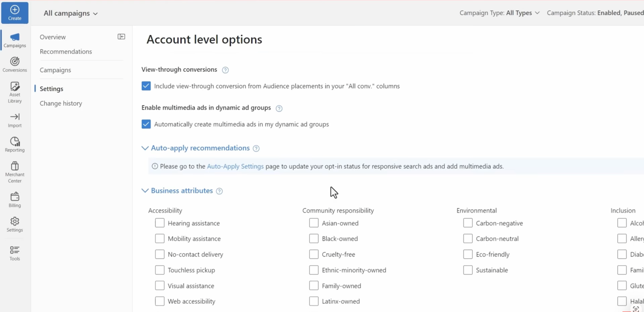
Task: Open the Reporting icon
Action: 15,144
